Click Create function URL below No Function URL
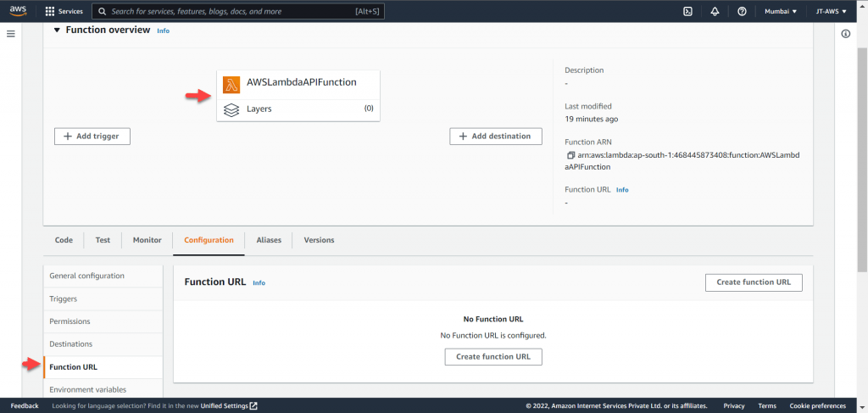The image size is (868, 413). [x=493, y=357]
